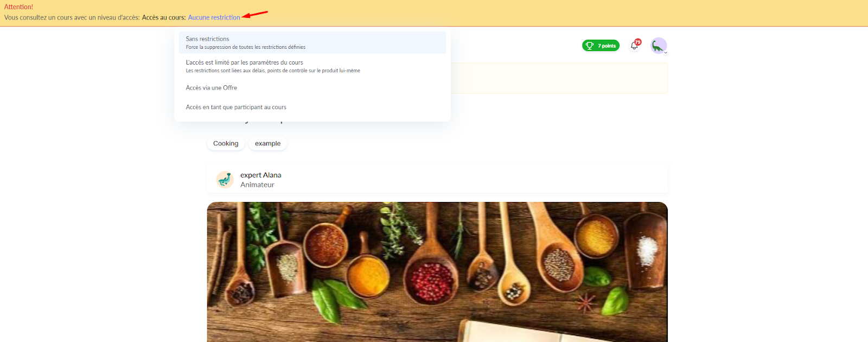Expand the chevron under the profile avatar
Viewport: 868px width, 342px height.
666,53
